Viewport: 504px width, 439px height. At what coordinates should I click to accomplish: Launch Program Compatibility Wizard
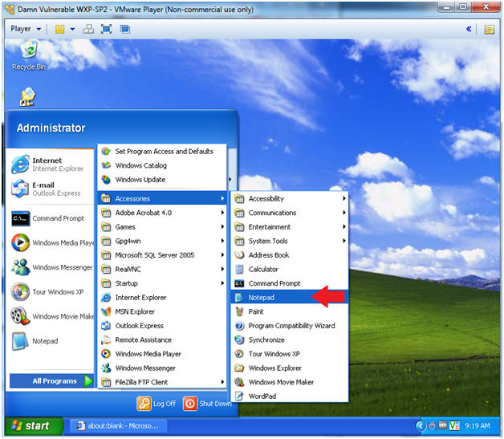click(290, 326)
